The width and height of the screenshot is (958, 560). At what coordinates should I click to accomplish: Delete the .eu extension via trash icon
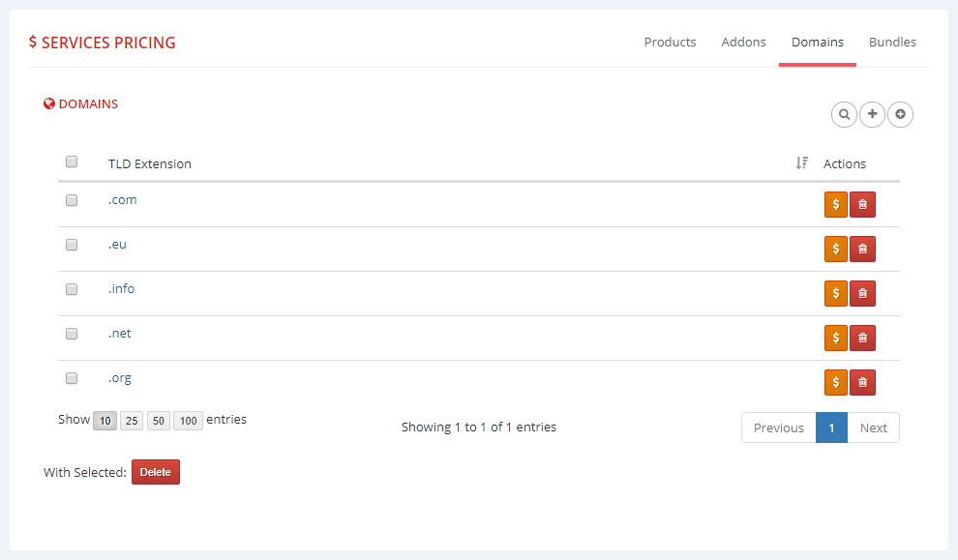pos(862,249)
